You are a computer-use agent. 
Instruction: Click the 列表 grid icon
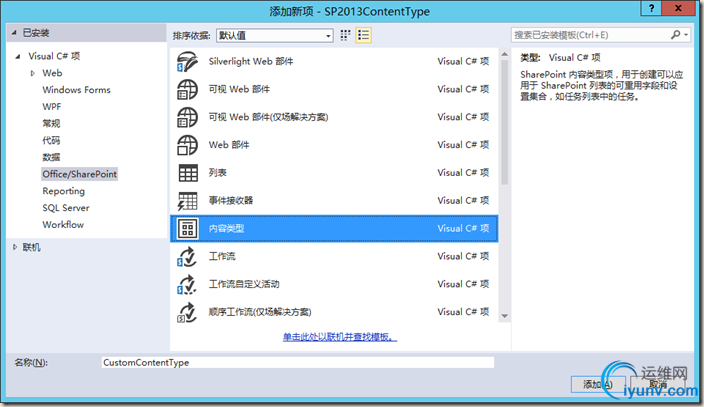[188, 173]
